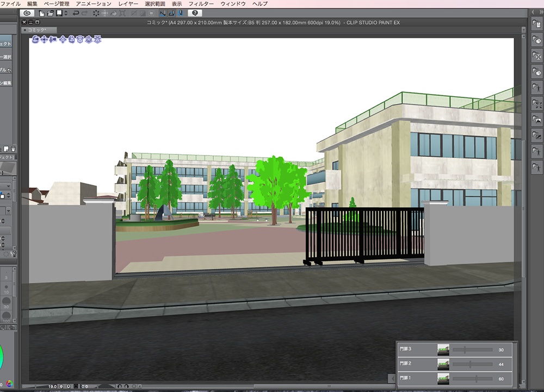544x392 pixels.
Task: Click the Scale/rotate transform icon
Action: pos(122,13)
